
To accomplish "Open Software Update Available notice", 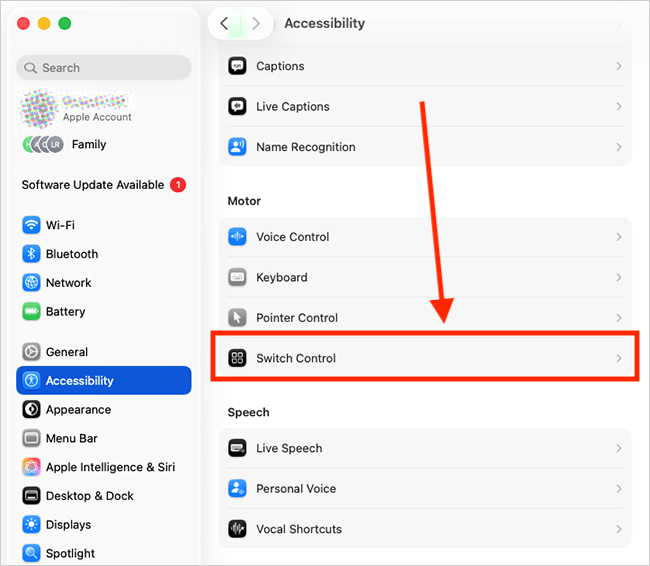I will tap(93, 185).
